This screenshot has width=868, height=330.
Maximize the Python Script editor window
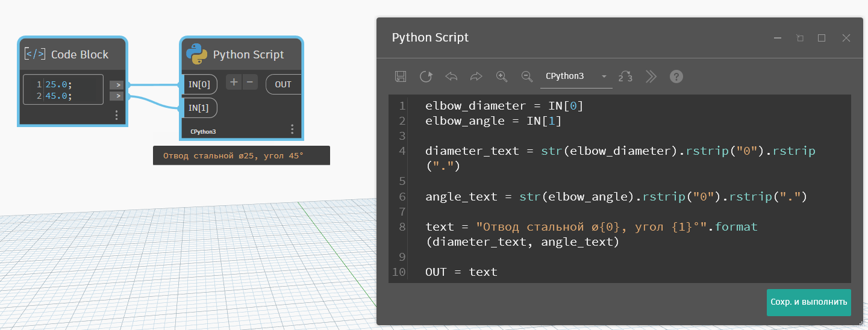tap(822, 38)
